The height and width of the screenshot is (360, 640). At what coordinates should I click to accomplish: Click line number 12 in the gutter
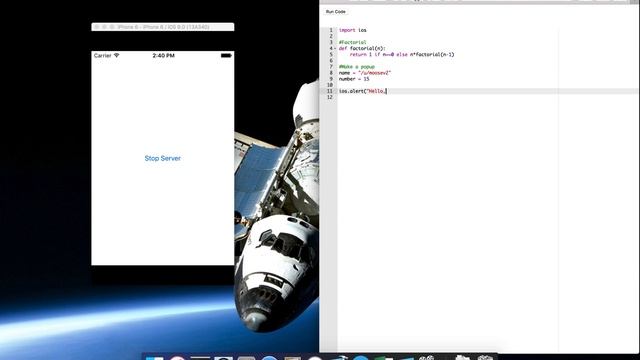point(330,98)
